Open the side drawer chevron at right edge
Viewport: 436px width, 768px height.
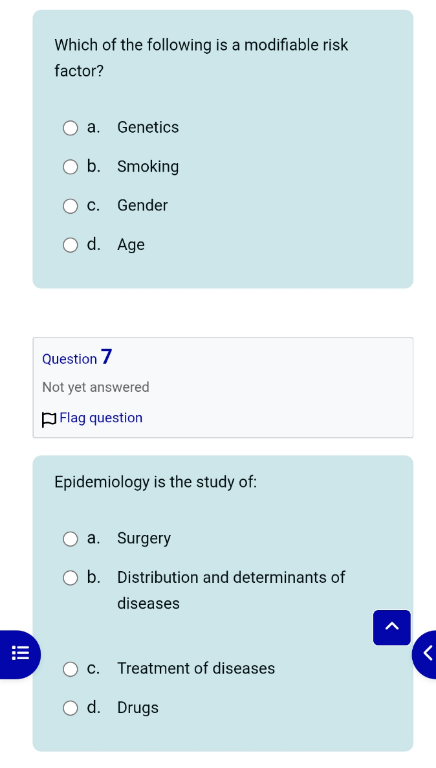tap(426, 654)
